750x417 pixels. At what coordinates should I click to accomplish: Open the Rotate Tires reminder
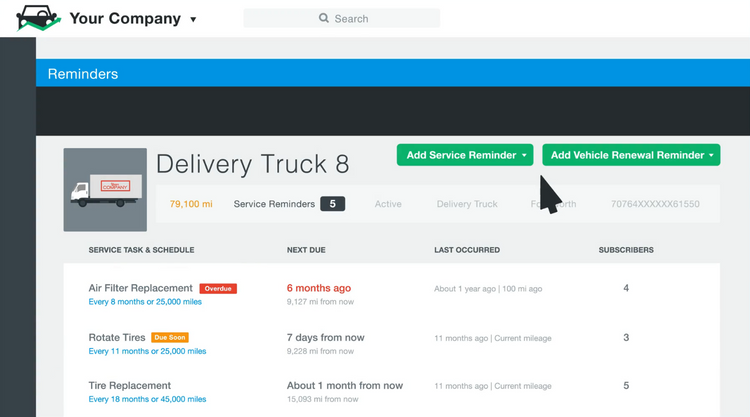117,338
